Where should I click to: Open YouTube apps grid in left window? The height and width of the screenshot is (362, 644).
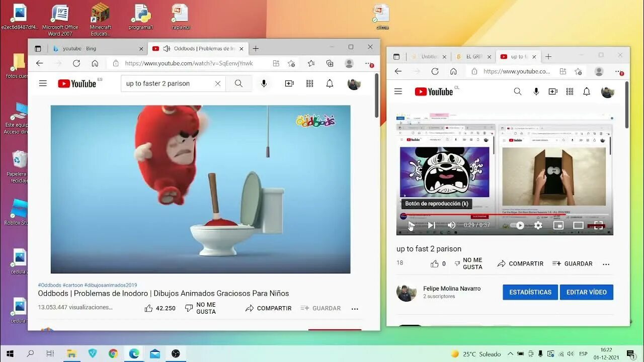coord(309,83)
